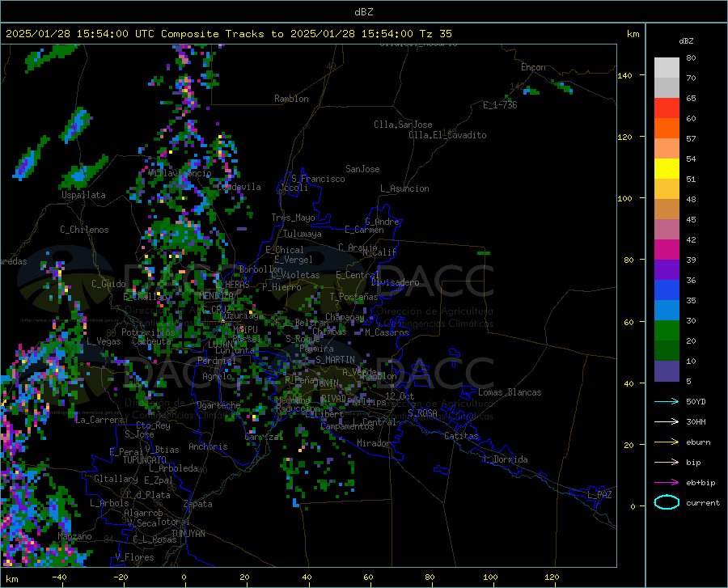Click the 'MENDOZA' city label
The height and width of the screenshot is (588, 728).
coord(215,296)
